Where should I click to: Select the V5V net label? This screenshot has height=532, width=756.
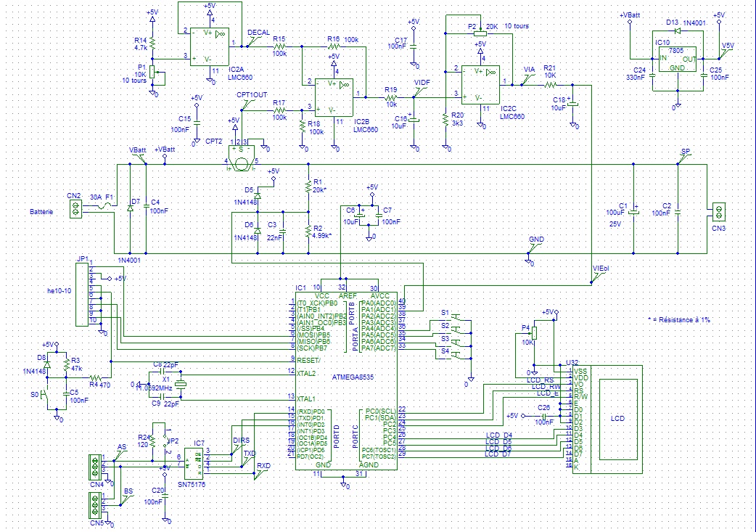click(728, 45)
